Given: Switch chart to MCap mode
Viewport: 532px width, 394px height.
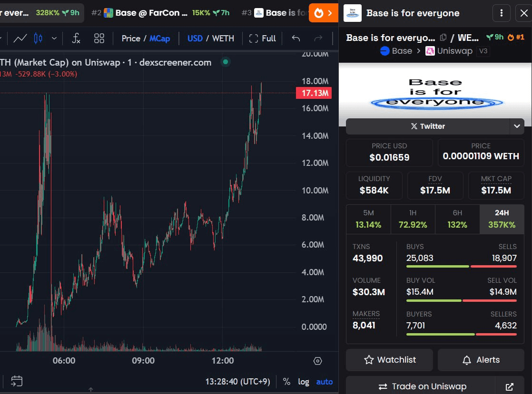Looking at the screenshot, I should click(x=160, y=38).
